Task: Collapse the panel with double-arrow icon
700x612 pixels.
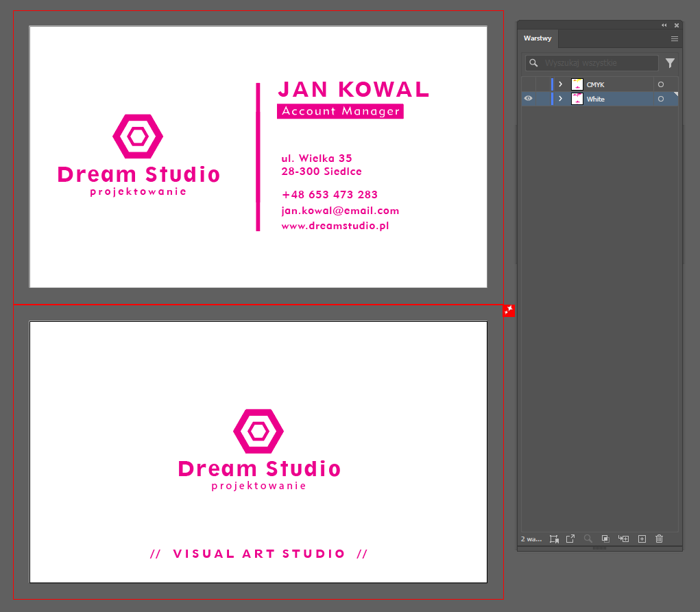Action: point(664,25)
